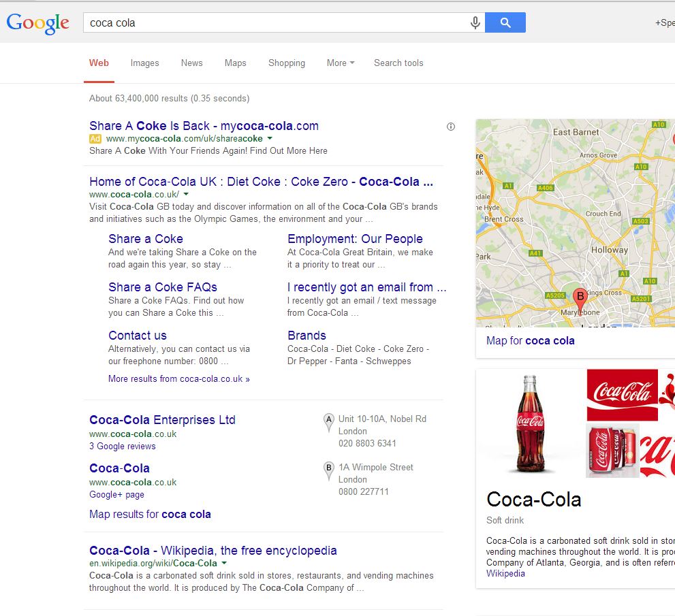Screen dimensions: 675x616
Task: Click the Soft drink subtitle
Action: coord(505,521)
